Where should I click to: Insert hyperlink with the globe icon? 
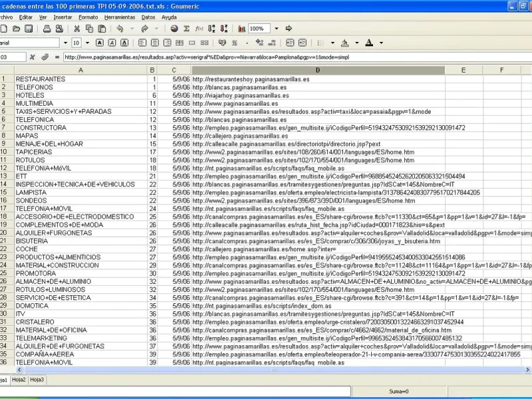pyautogui.click(x=174, y=29)
